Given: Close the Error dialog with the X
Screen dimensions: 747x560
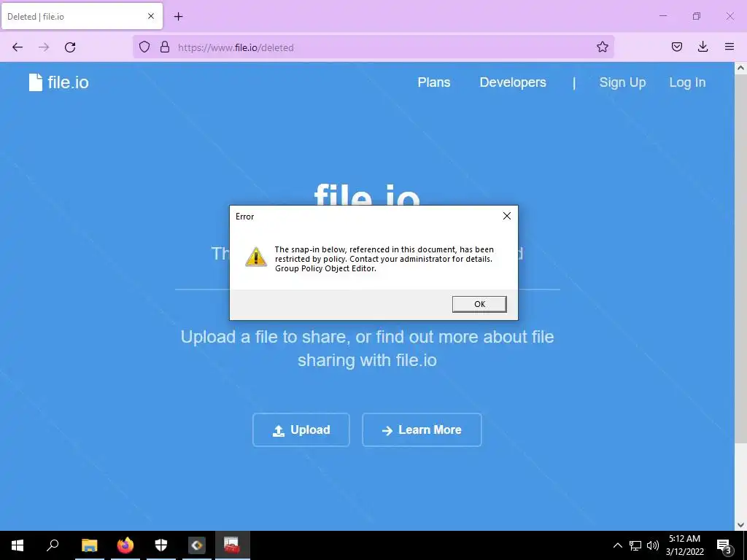Looking at the screenshot, I should coord(507,216).
